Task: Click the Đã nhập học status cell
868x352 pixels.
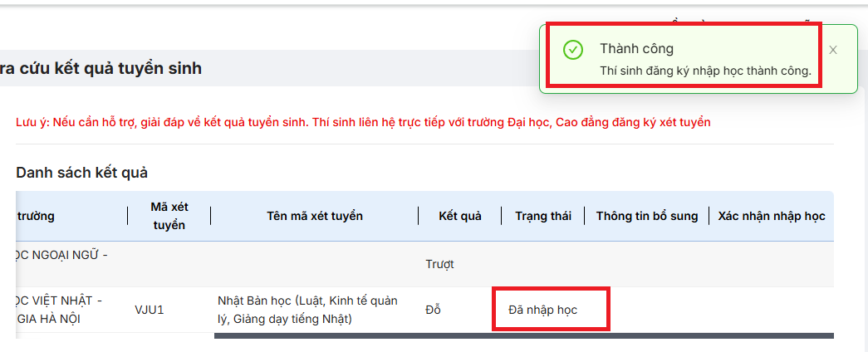Action: click(x=543, y=310)
